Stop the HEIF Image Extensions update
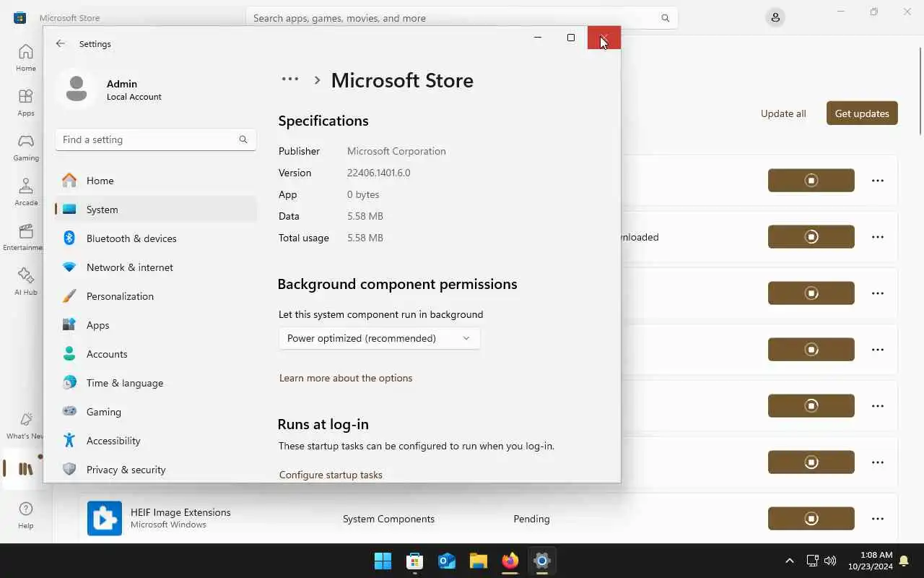The width and height of the screenshot is (924, 578). pyautogui.click(x=811, y=519)
